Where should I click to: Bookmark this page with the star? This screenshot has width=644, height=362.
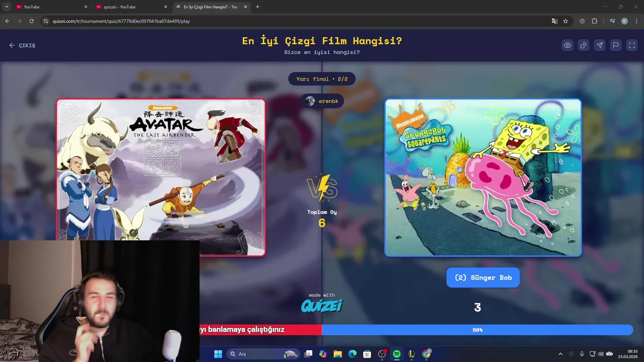pyautogui.click(x=566, y=21)
